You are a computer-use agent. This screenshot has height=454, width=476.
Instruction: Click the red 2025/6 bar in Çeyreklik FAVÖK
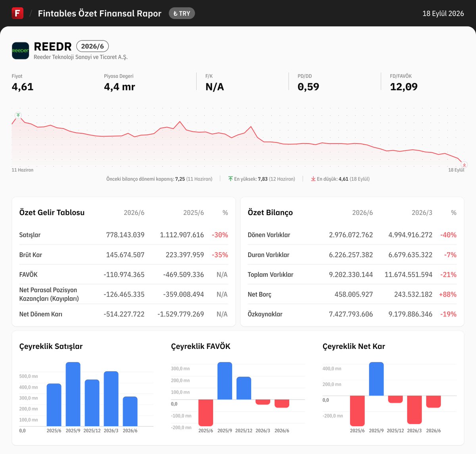[206, 413]
